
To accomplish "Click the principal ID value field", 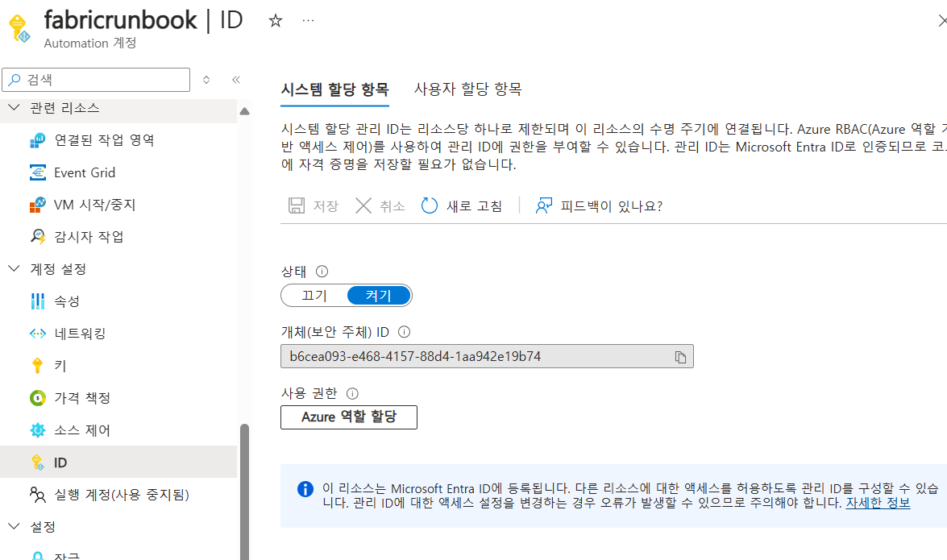I will coord(487,356).
